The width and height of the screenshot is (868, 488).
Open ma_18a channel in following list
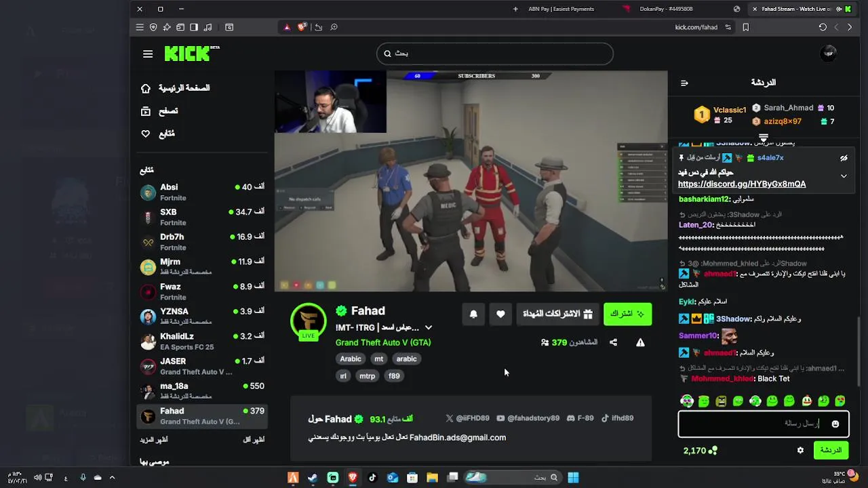pyautogui.click(x=202, y=391)
